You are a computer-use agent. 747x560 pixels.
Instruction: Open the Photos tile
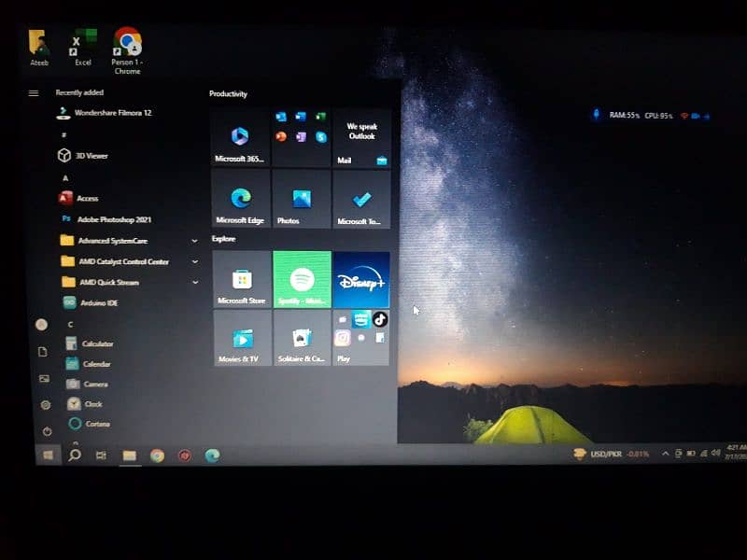click(x=301, y=198)
